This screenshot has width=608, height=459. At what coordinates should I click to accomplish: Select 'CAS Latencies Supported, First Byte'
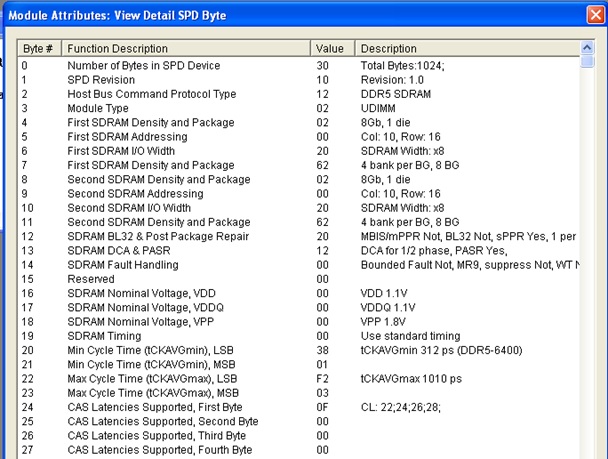pyautogui.click(x=299, y=407)
